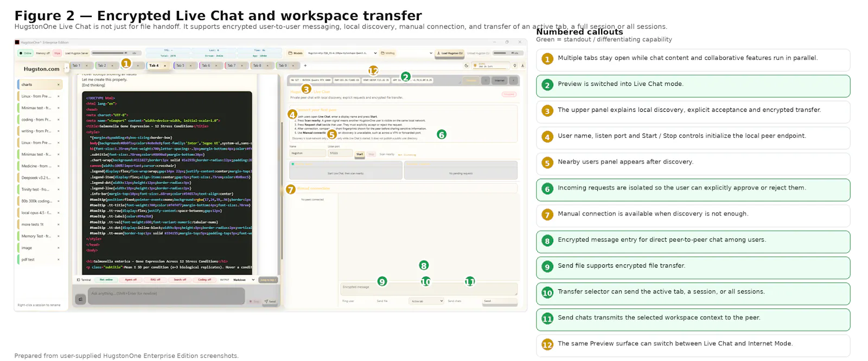This screenshot has width=868, height=361.
Task: Switch to Tab 9
Action: pyautogui.click(x=283, y=66)
